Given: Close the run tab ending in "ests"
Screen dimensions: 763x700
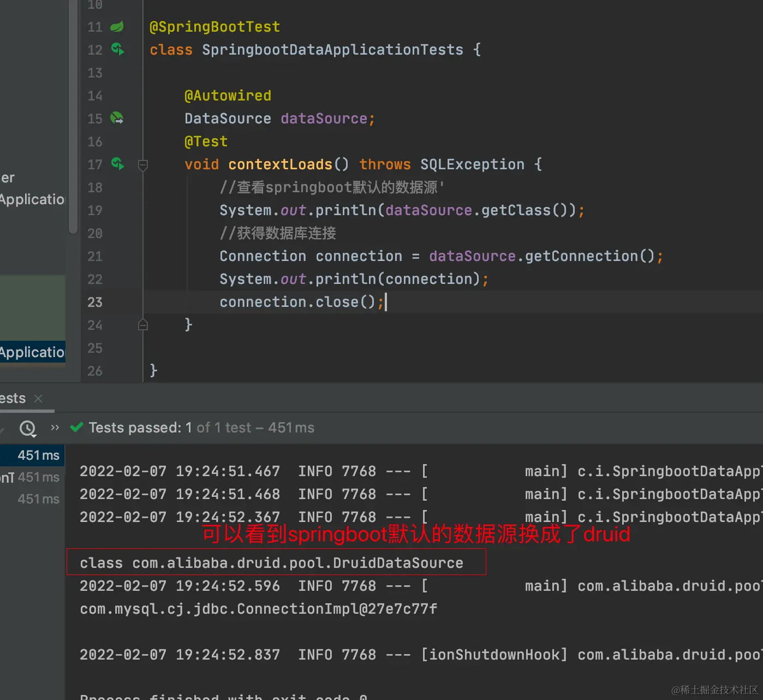Looking at the screenshot, I should pos(38,399).
